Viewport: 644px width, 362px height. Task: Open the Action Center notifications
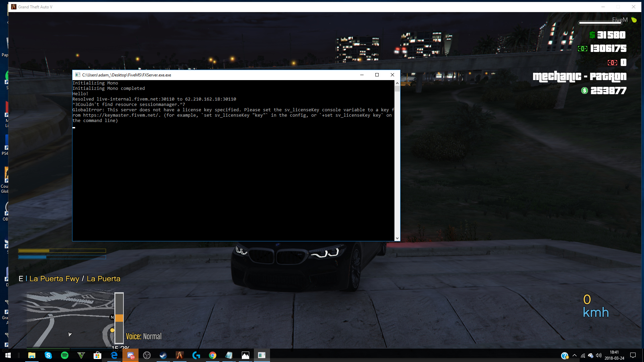tap(633, 355)
